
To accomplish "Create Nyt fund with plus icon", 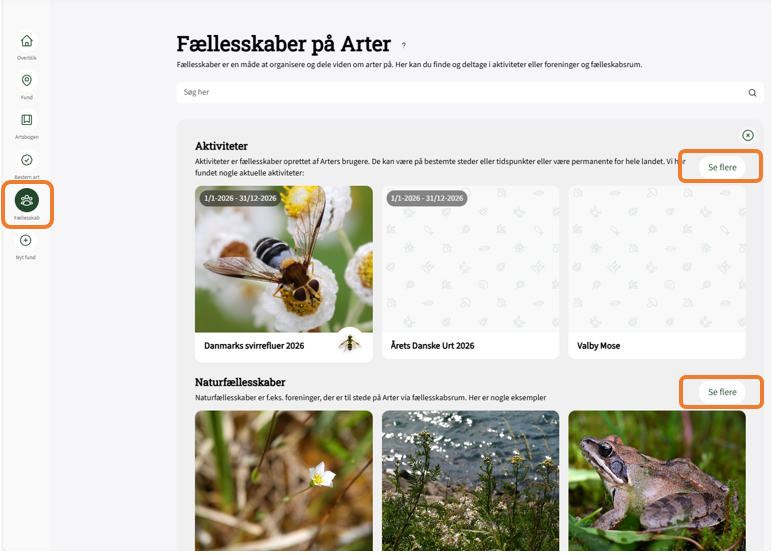I will coord(26,241).
